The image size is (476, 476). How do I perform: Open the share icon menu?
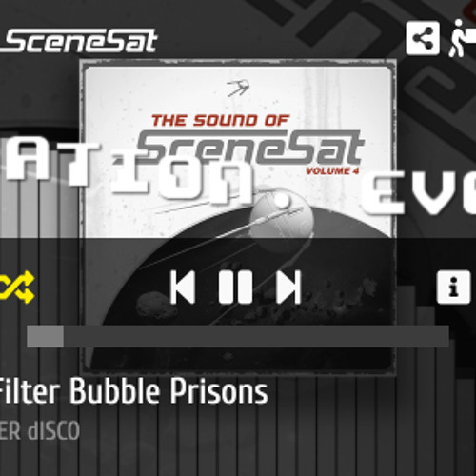pos(423,38)
